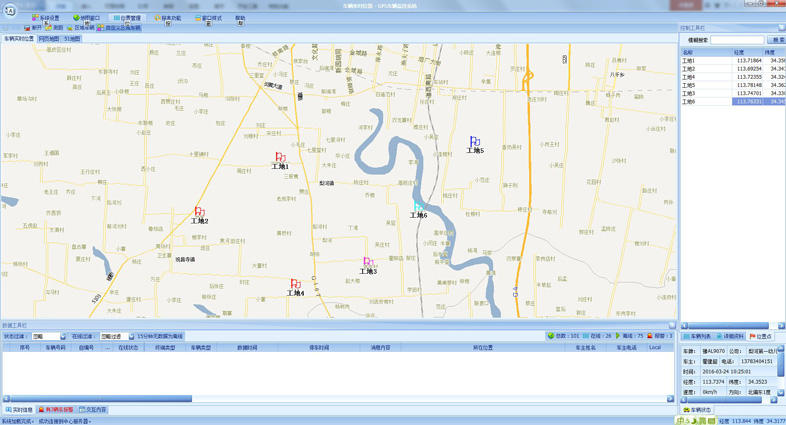Switch to the 有3辆车报警 tab
Screen dimensions: 786x425
[57, 410]
